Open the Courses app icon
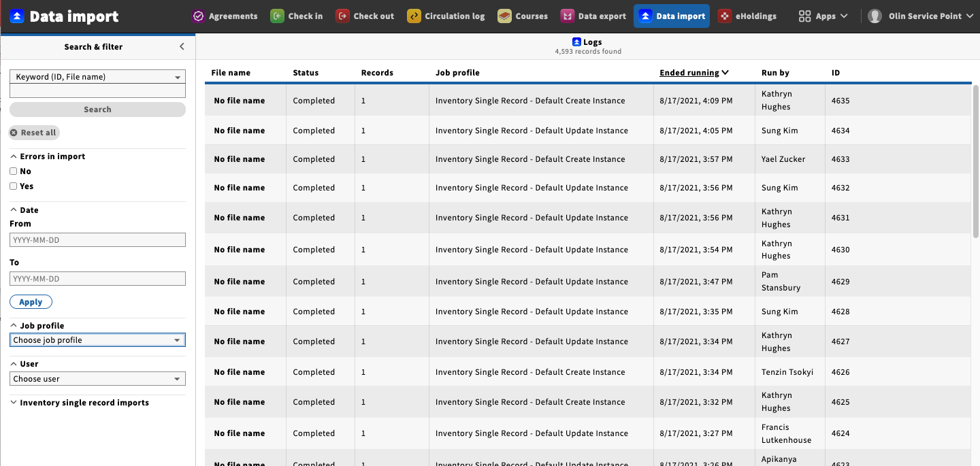The height and width of the screenshot is (466, 980). (x=504, y=16)
